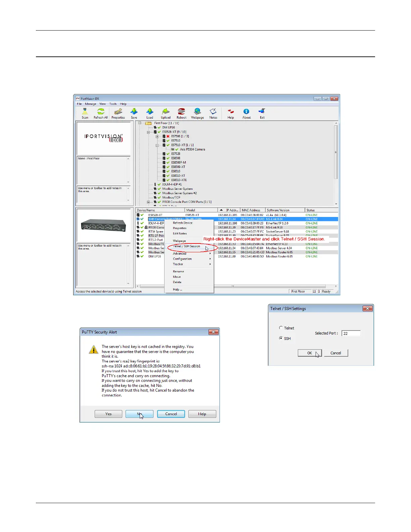The image size is (411, 532).
Task: Click the Upload toolbar icon
Action: click(x=166, y=111)
